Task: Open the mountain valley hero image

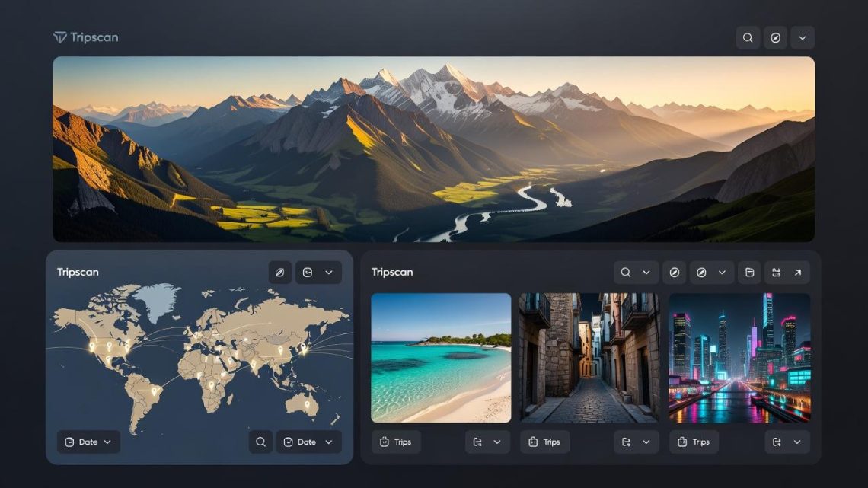Action: [x=434, y=149]
